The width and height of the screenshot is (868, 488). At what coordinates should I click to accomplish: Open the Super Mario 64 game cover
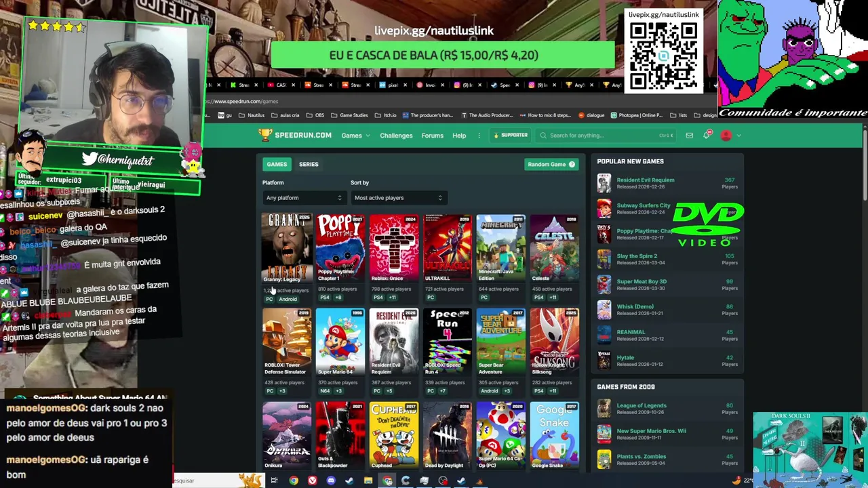pos(340,342)
